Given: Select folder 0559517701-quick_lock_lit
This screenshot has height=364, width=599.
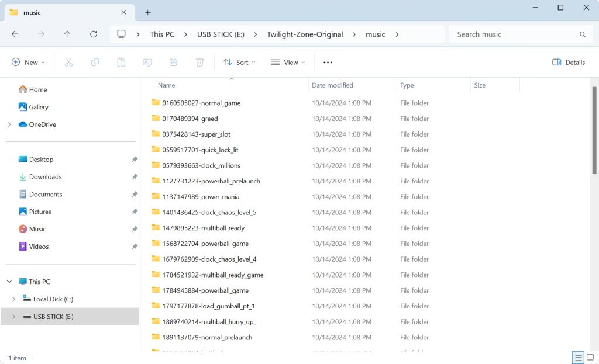Looking at the screenshot, I should pyautogui.click(x=200, y=150).
